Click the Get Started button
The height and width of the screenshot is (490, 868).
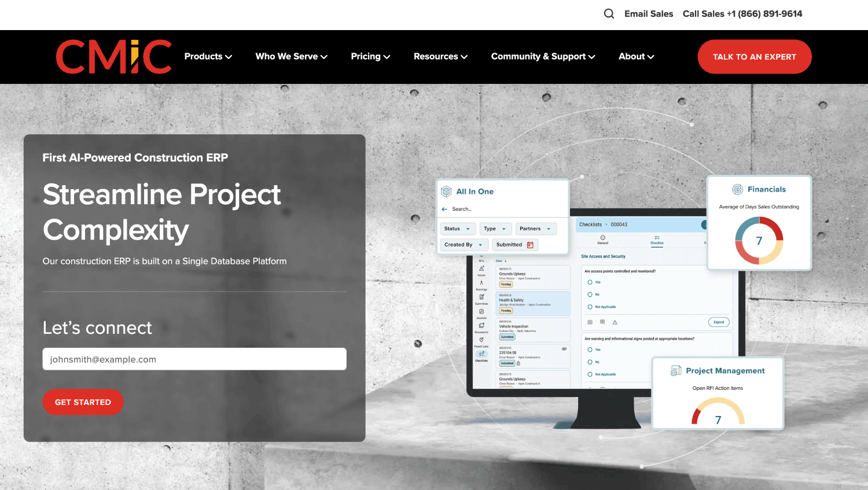83,402
